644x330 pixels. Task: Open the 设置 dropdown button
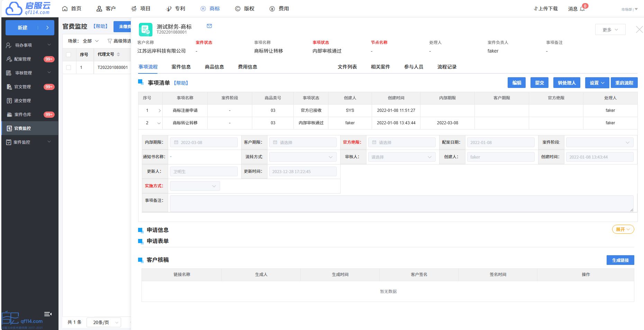(597, 83)
